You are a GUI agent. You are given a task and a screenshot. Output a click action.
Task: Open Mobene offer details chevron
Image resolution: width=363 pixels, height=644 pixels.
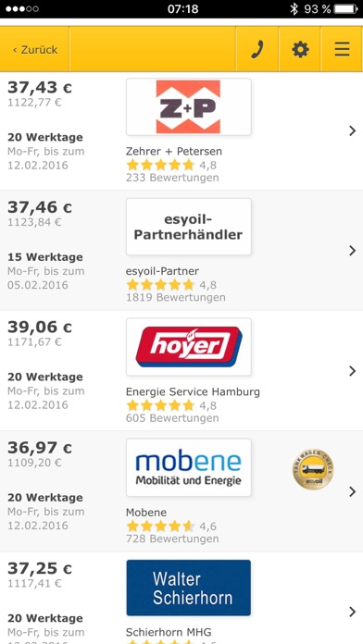point(352,491)
